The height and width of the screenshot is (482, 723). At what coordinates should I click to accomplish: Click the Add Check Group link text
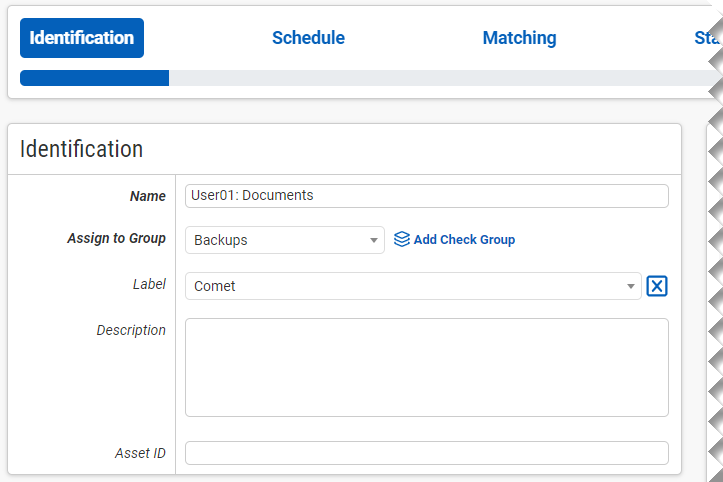(x=464, y=240)
